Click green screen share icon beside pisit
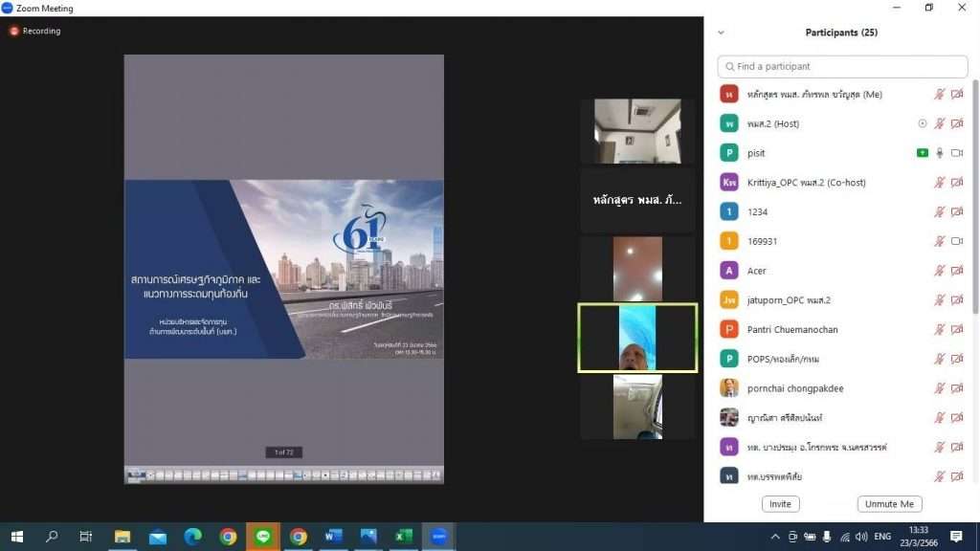Image resolution: width=980 pixels, height=551 pixels. [923, 153]
